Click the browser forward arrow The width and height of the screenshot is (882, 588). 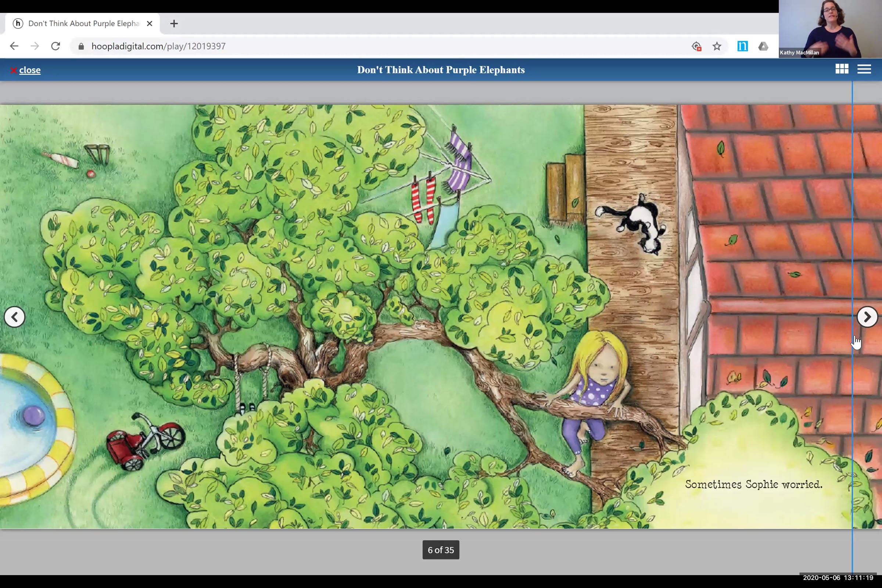(35, 46)
